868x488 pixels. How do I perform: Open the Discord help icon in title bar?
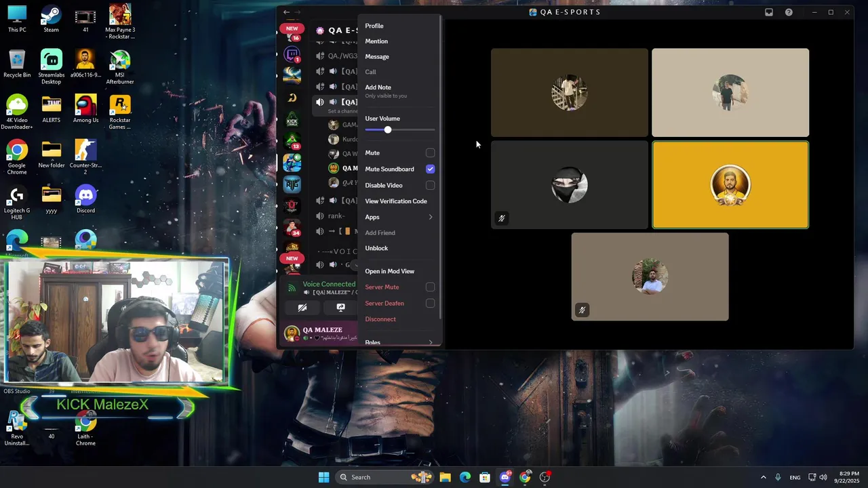point(789,12)
